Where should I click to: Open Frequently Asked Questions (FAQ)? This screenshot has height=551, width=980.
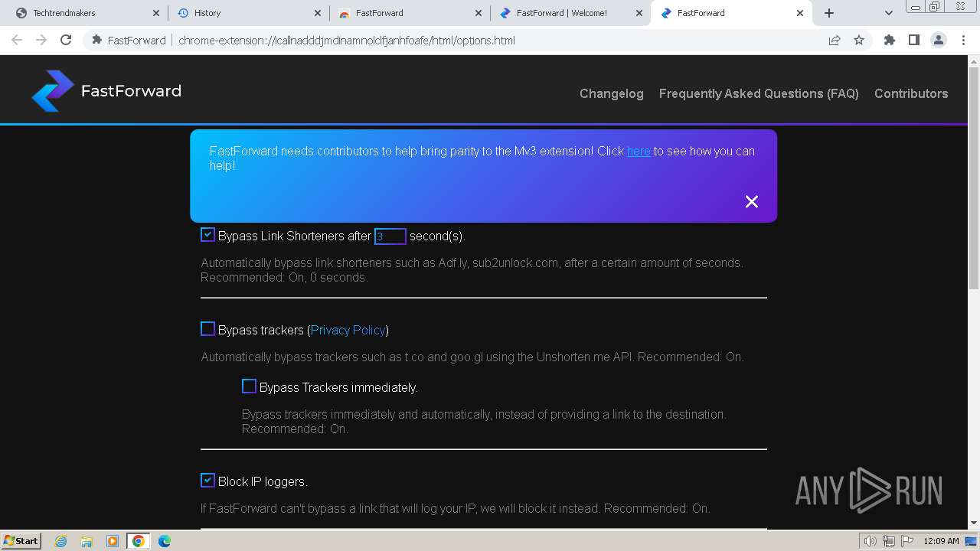click(x=759, y=93)
